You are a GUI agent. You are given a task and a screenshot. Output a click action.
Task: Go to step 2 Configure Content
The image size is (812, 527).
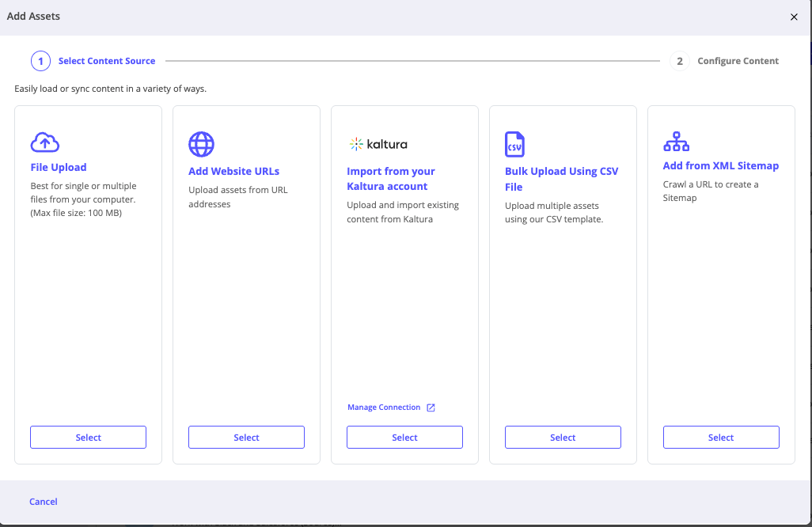724,61
